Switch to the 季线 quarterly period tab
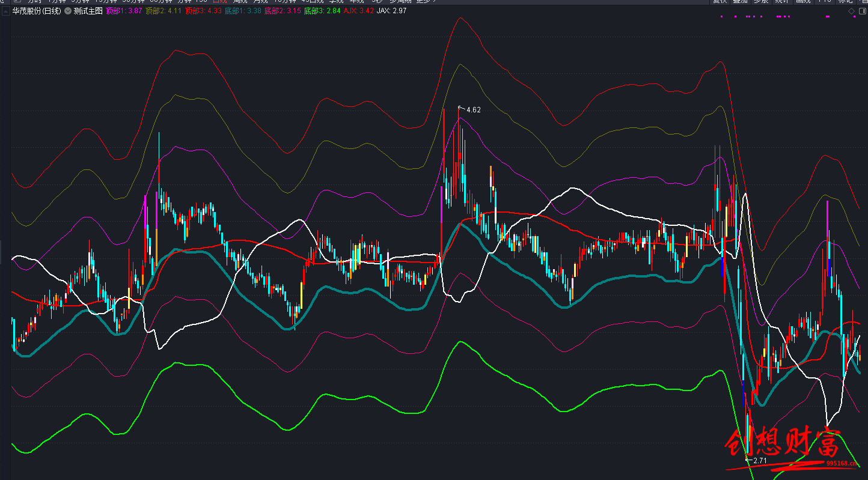The width and height of the screenshot is (868, 480). pos(337,2)
